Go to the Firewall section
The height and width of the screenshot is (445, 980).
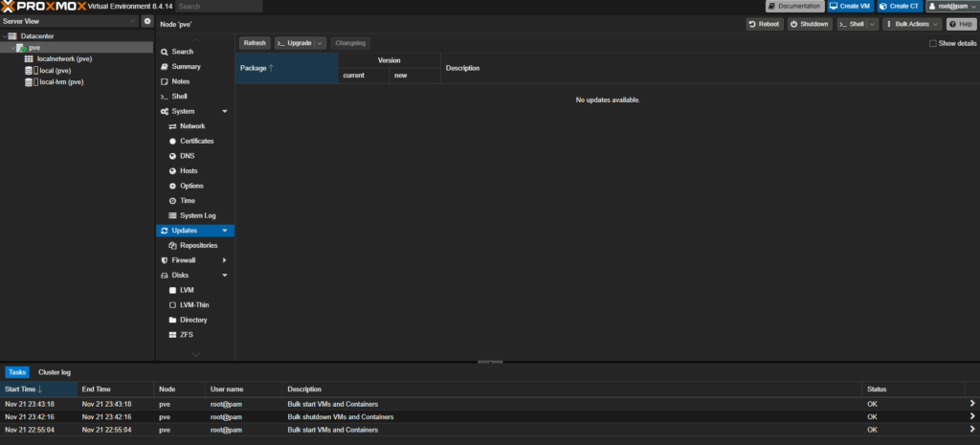[x=183, y=260]
